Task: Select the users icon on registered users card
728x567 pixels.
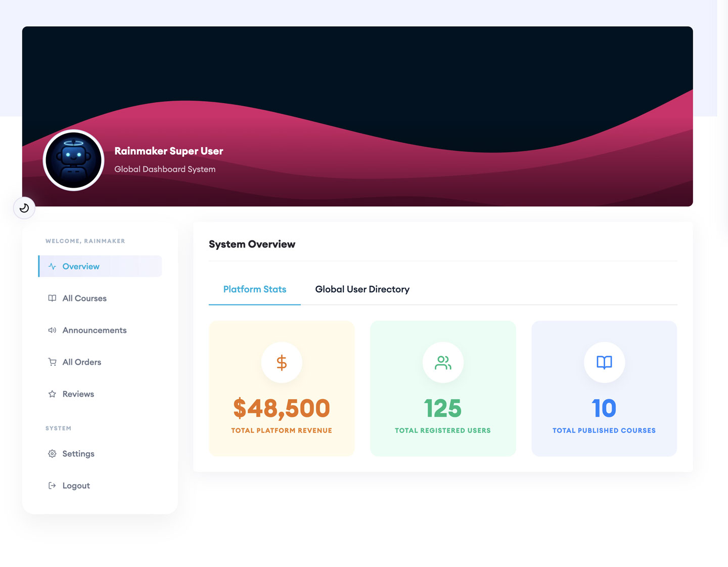Action: [x=443, y=362]
